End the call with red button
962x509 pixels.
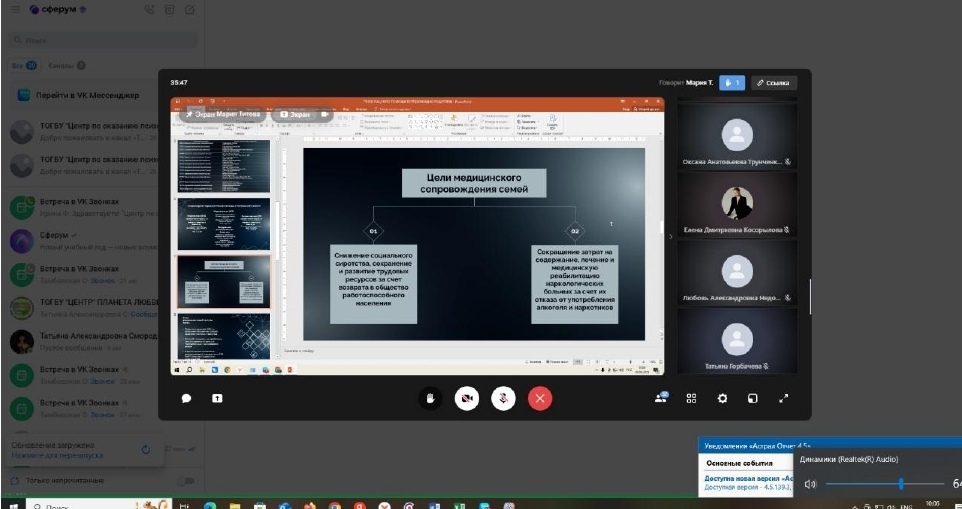541,398
